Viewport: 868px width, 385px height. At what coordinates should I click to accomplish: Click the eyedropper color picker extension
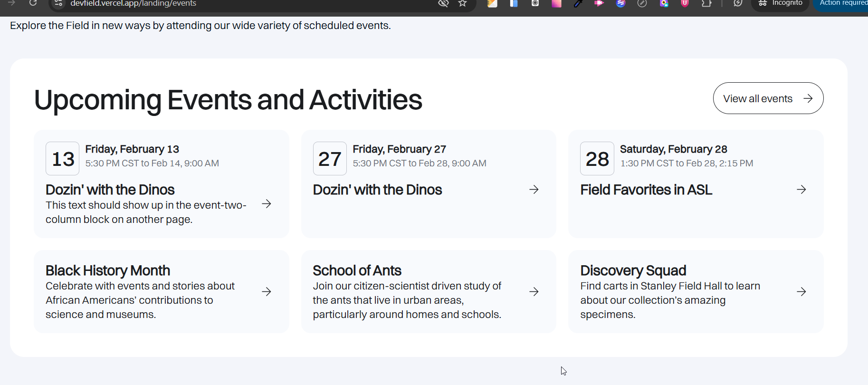point(578,3)
